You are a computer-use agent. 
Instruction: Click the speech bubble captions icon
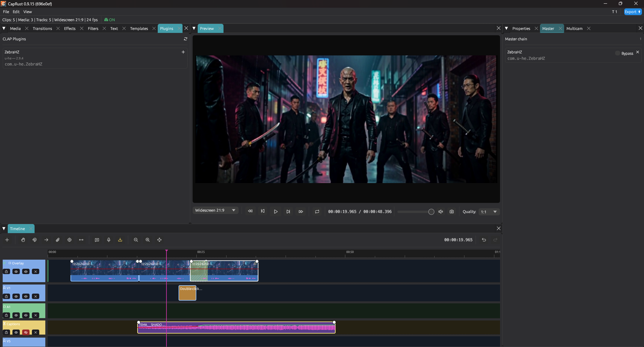pos(97,240)
